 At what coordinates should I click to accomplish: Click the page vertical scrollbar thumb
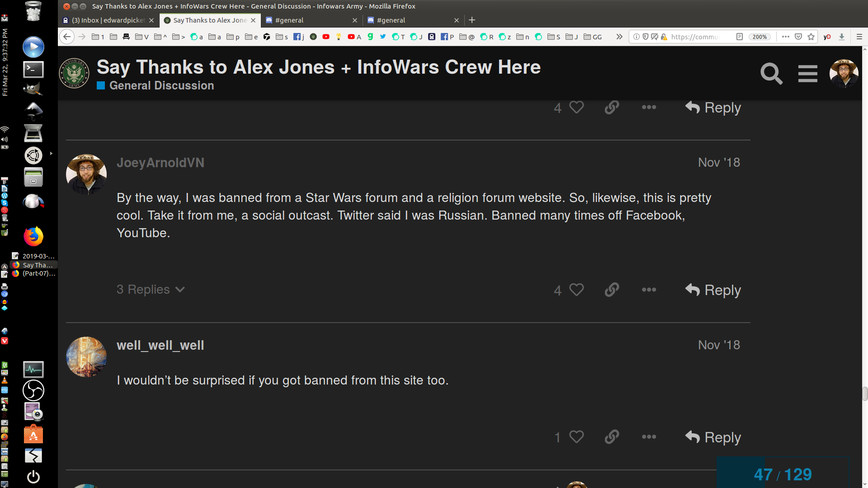pyautogui.click(x=865, y=394)
